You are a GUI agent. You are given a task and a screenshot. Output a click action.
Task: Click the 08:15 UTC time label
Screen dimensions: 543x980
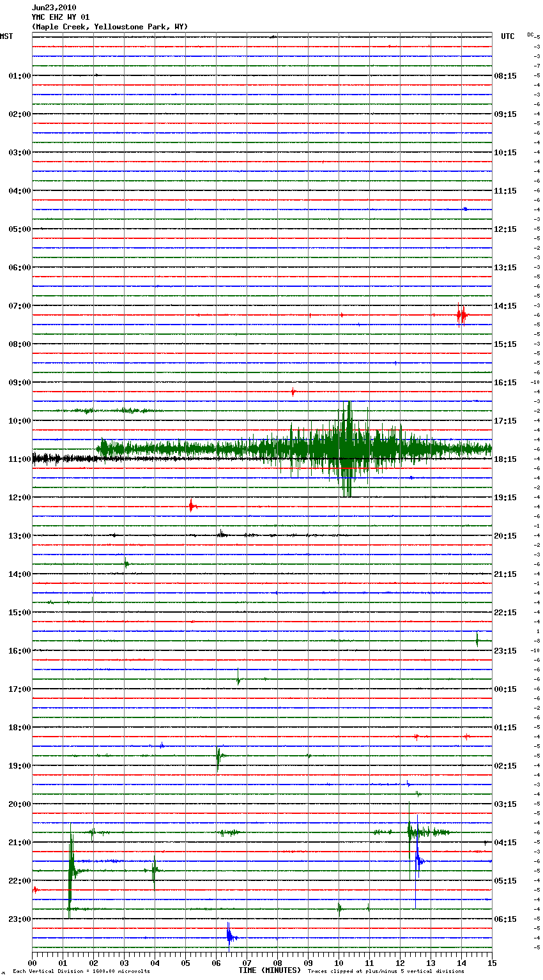click(x=505, y=76)
